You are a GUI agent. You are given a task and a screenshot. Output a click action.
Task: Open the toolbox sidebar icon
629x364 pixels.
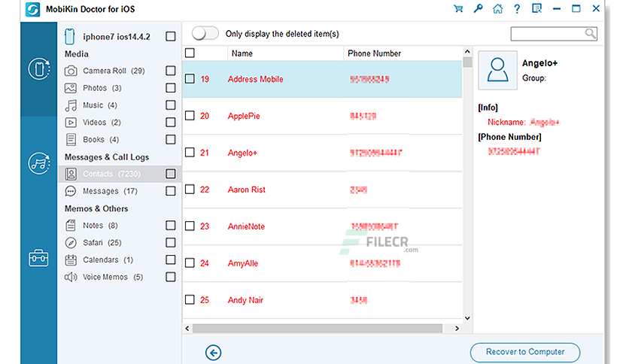(38, 258)
